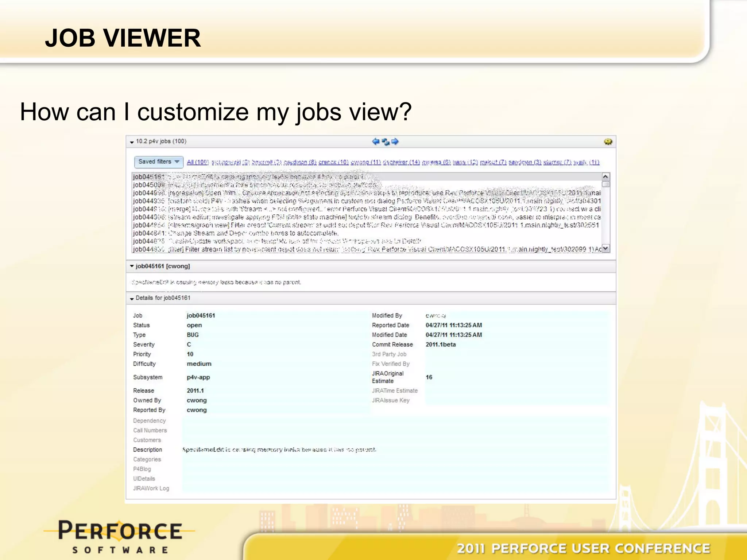This screenshot has width=747, height=560.
Task: Collapse the '10.2 p4v jobs (100)' section
Action: 132,142
